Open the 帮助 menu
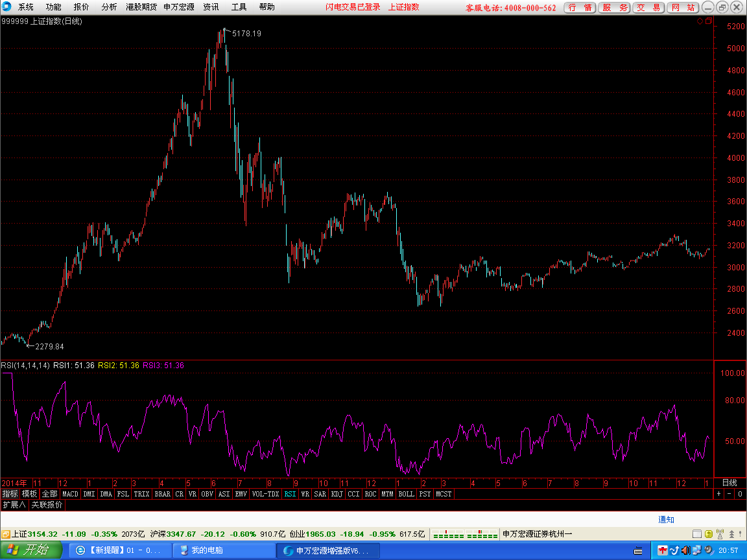The image size is (747, 560). coord(267,7)
